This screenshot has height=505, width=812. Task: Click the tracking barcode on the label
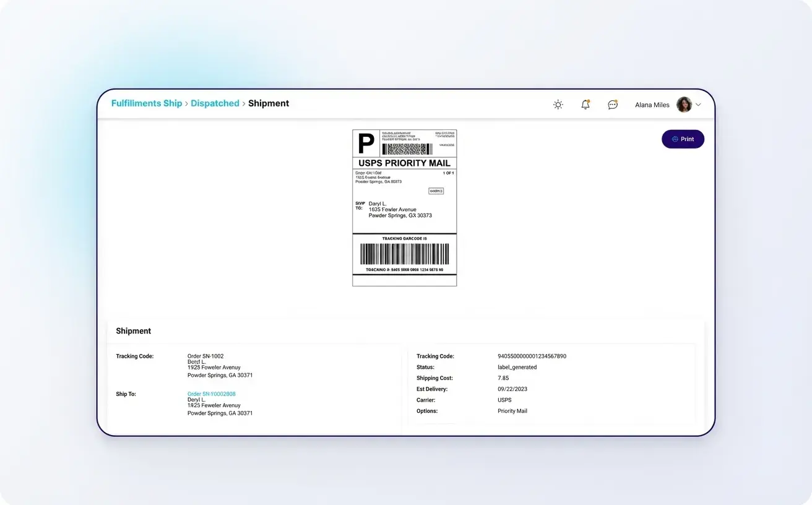click(x=404, y=254)
